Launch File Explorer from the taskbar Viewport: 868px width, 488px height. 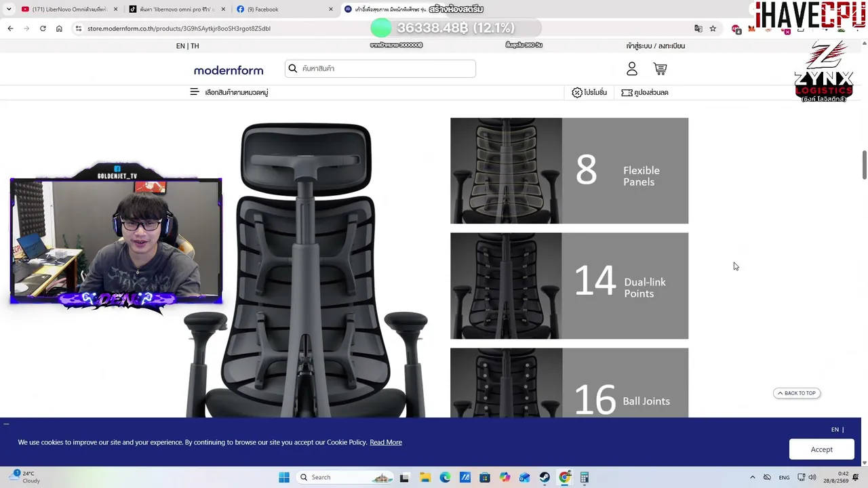pos(425,477)
